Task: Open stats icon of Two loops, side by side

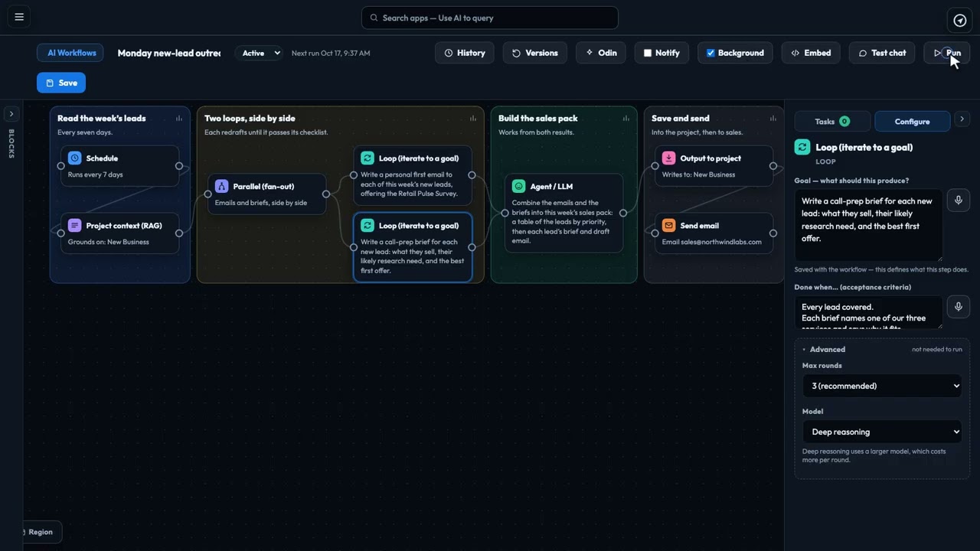Action: [473, 119]
